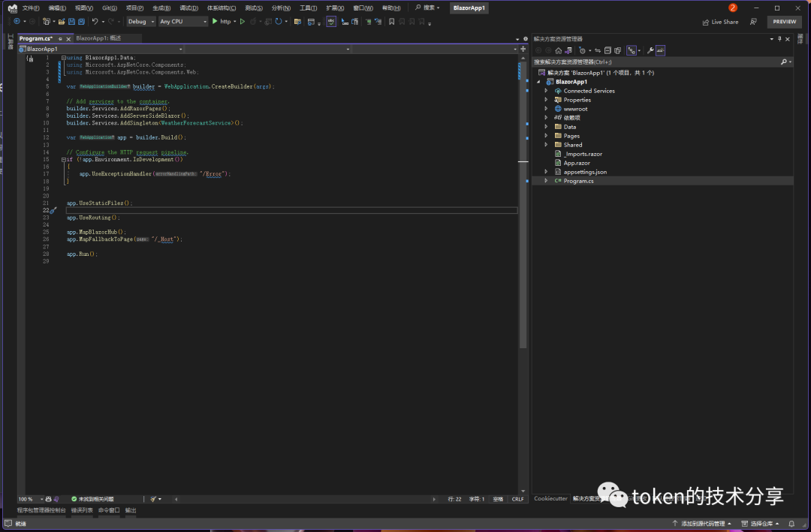Open the BlazorApp1 project navigation dropdown
811x532 pixels.
pyautogui.click(x=101, y=49)
